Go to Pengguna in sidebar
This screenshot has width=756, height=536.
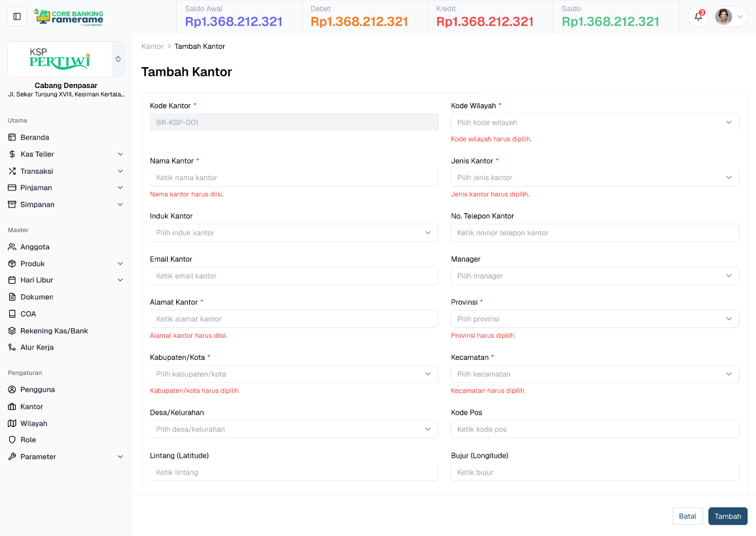point(37,389)
